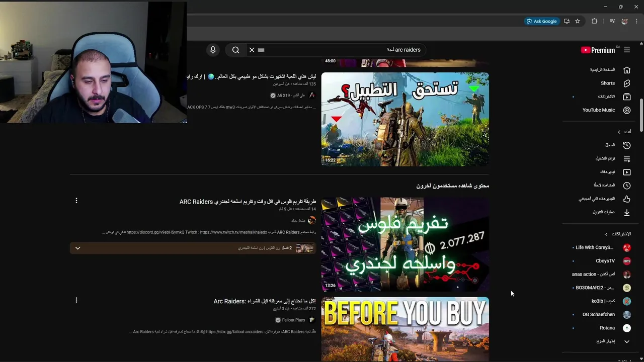The width and height of the screenshot is (644, 362).
Task: Open options menu for Arc Raiders before-buy video
Action: [76, 300]
